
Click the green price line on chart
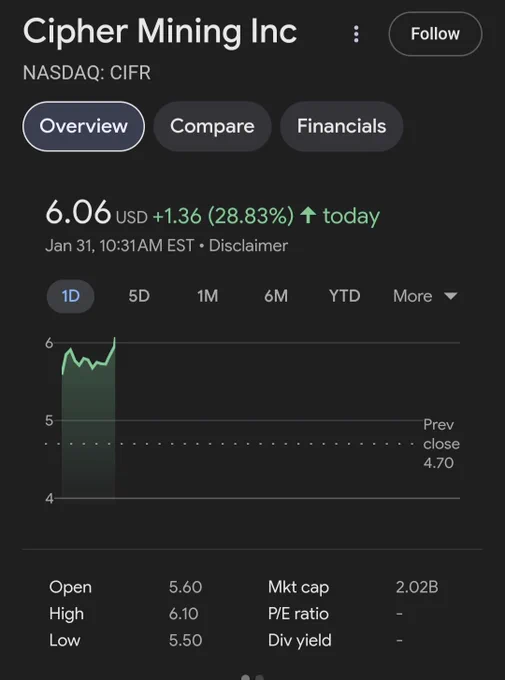(x=89, y=358)
